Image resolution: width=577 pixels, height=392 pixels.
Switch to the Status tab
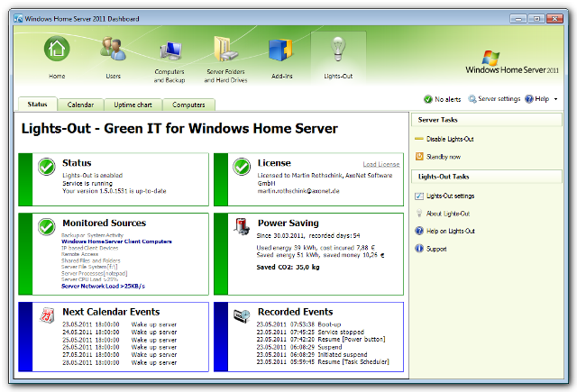38,105
